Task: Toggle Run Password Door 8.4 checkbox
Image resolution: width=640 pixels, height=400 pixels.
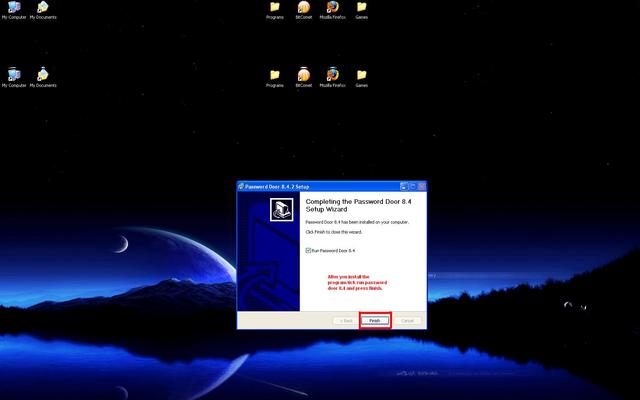Action: [308, 250]
